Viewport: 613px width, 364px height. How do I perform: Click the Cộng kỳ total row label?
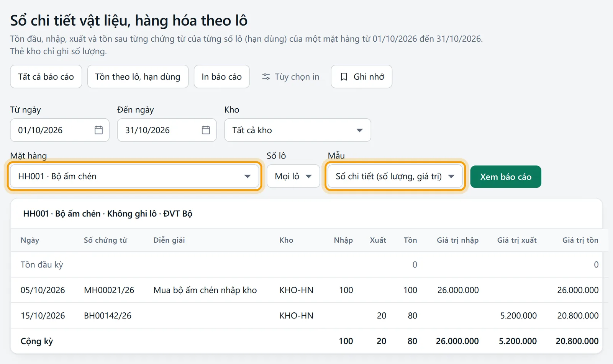(x=37, y=341)
